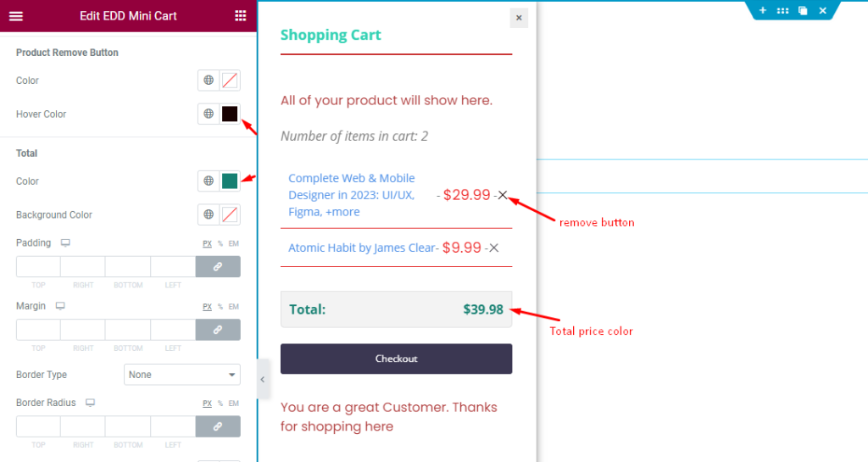Click globe icon beside Hover Color
Image resolution: width=868 pixels, height=462 pixels.
tap(209, 114)
